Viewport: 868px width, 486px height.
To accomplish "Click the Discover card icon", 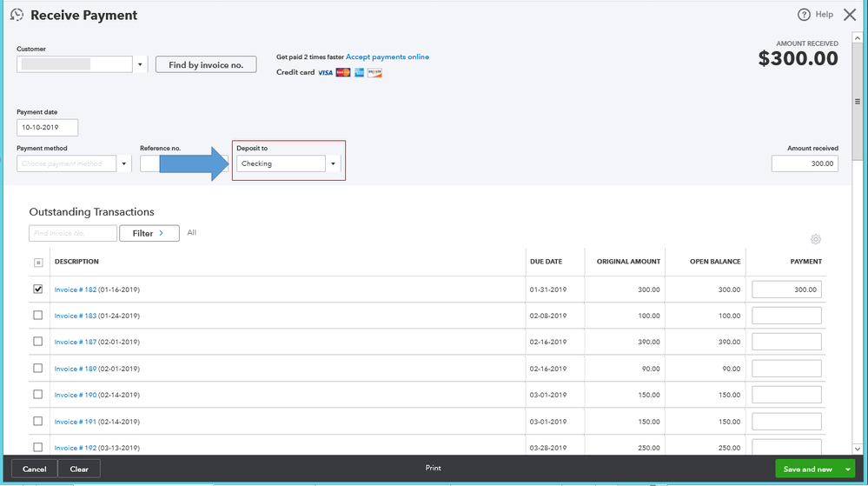I will click(374, 72).
